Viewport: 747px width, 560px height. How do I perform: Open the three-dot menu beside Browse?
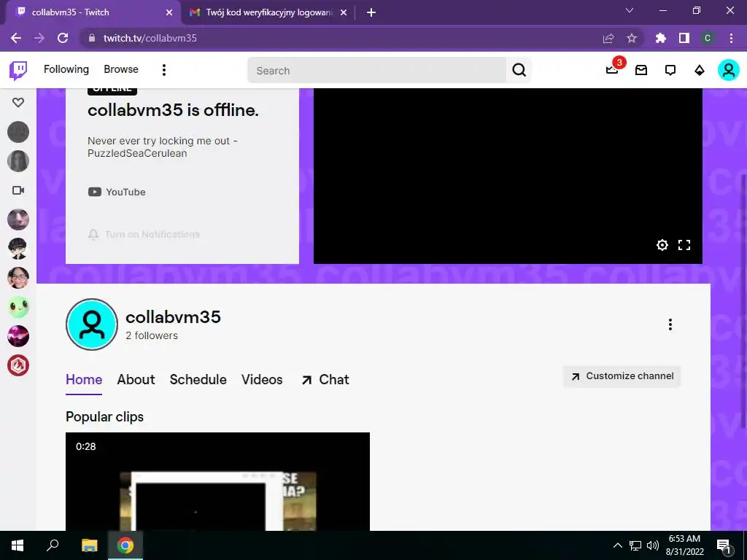click(x=164, y=70)
